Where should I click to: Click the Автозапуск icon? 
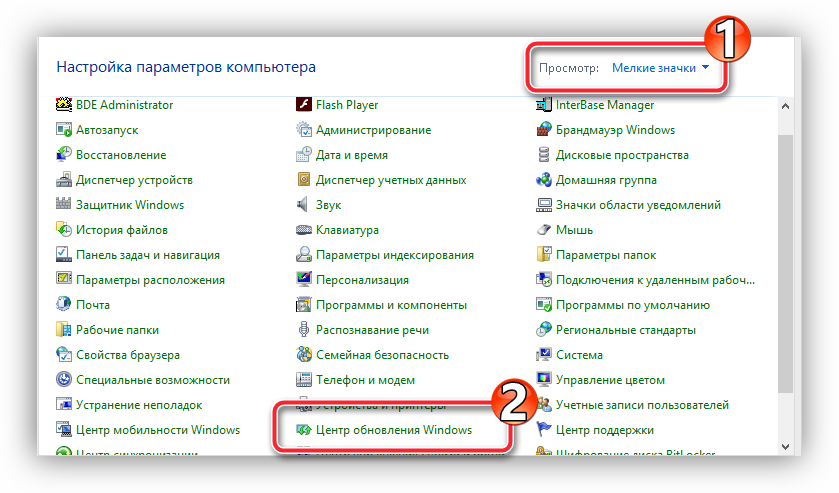pyautogui.click(x=64, y=130)
